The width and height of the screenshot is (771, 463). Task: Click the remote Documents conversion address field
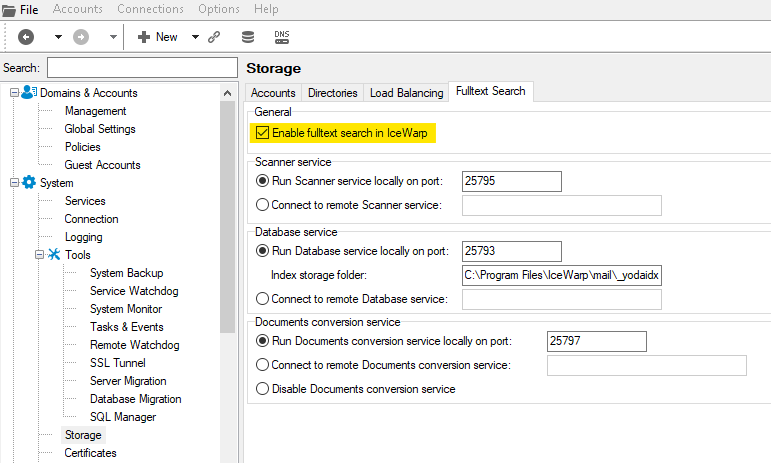tap(647, 365)
